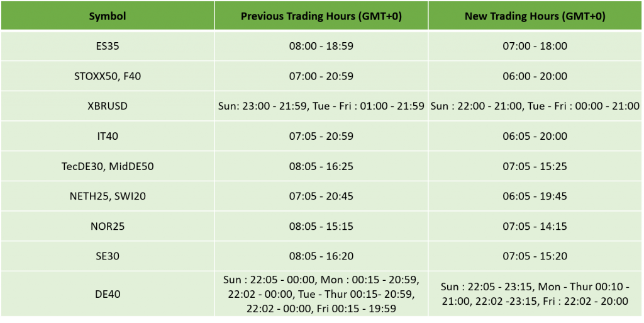
Task: Select ES35 previous hours 08:00 - 18:59
Action: (x=321, y=46)
